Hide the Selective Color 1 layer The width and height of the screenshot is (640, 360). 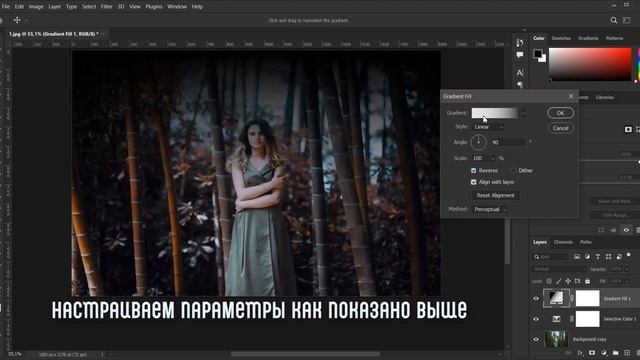point(536,319)
